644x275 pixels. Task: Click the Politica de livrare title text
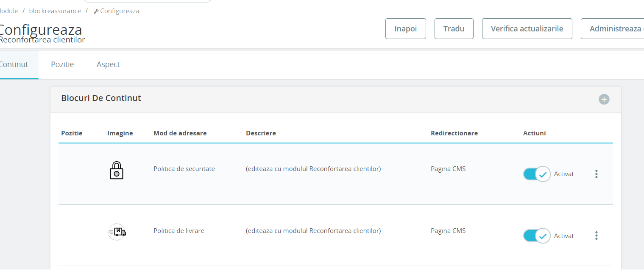point(178,231)
